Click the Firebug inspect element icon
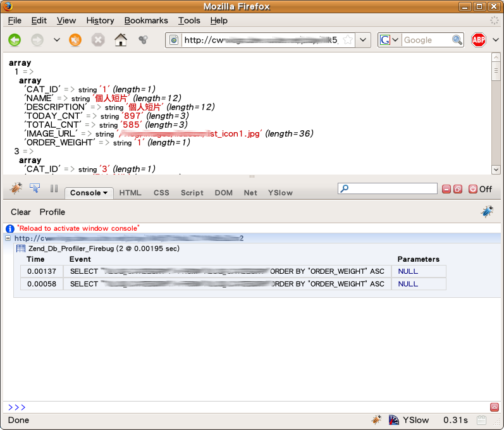This screenshot has height=430, width=504. click(35, 188)
